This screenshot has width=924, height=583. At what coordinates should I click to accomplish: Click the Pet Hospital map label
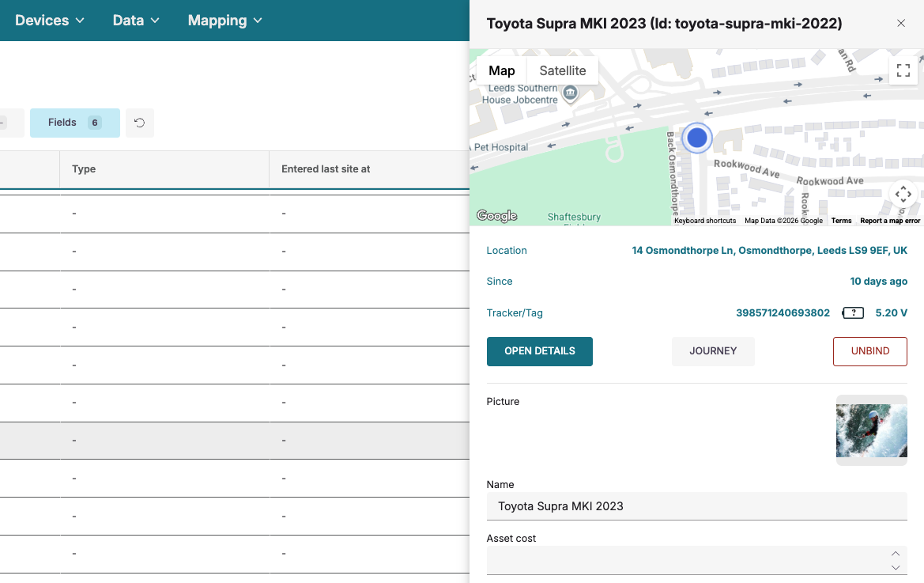pos(500,147)
